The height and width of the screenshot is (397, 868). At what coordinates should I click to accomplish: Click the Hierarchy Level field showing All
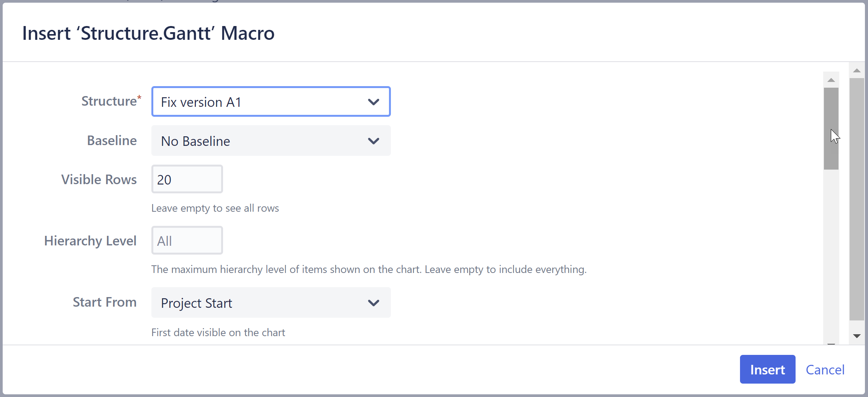(x=187, y=240)
